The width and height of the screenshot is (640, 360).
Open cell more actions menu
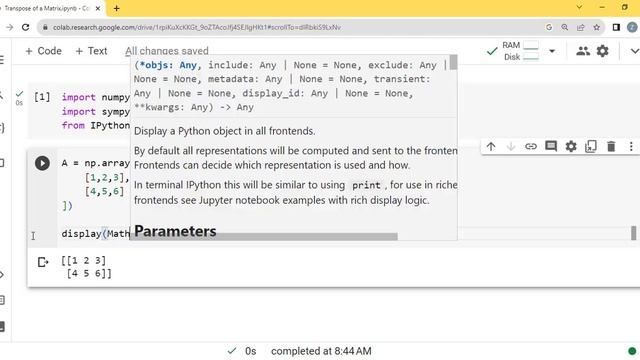[x=631, y=146]
